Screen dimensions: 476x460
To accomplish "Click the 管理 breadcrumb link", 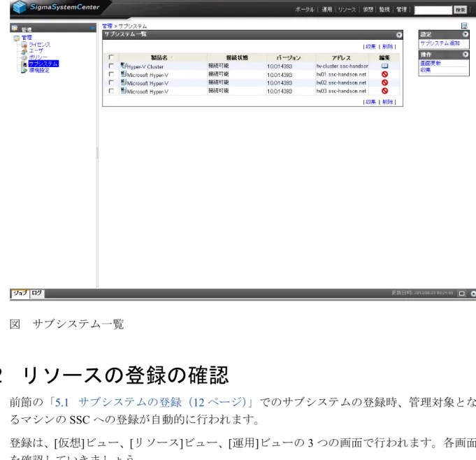I will [x=107, y=26].
